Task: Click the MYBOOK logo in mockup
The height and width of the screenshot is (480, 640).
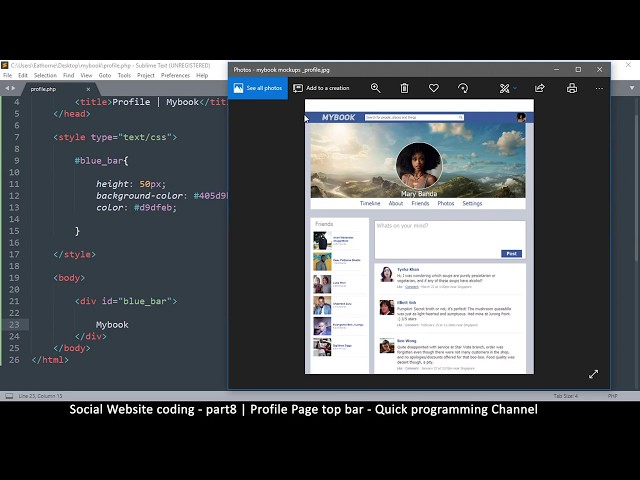Action: click(x=338, y=118)
